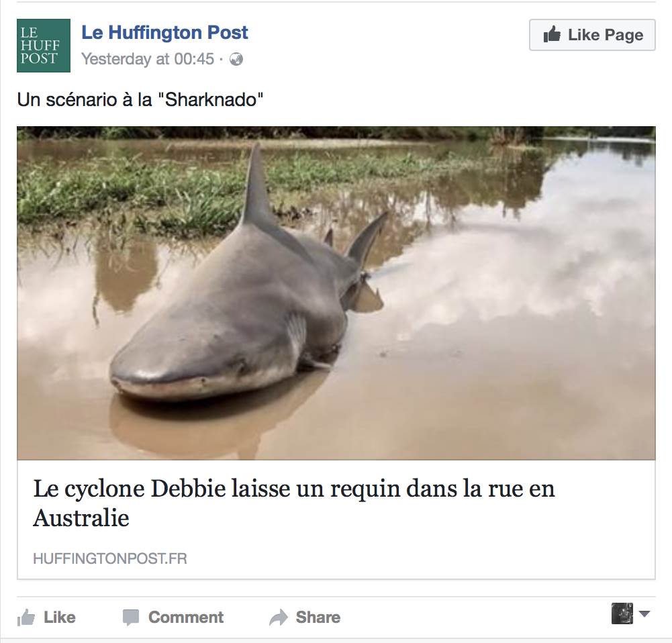Click the quoted word "Sharknado" in the caption

(214, 101)
